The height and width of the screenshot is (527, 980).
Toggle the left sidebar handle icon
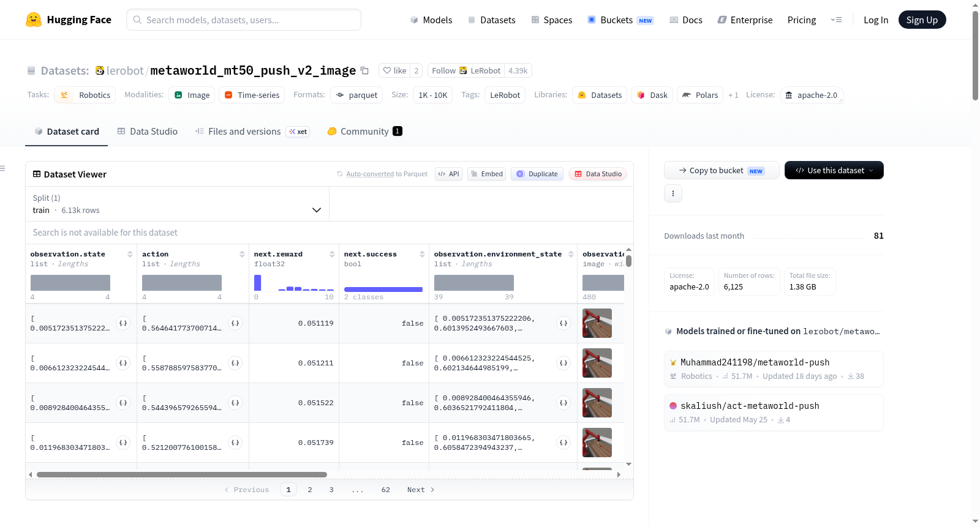click(2, 168)
